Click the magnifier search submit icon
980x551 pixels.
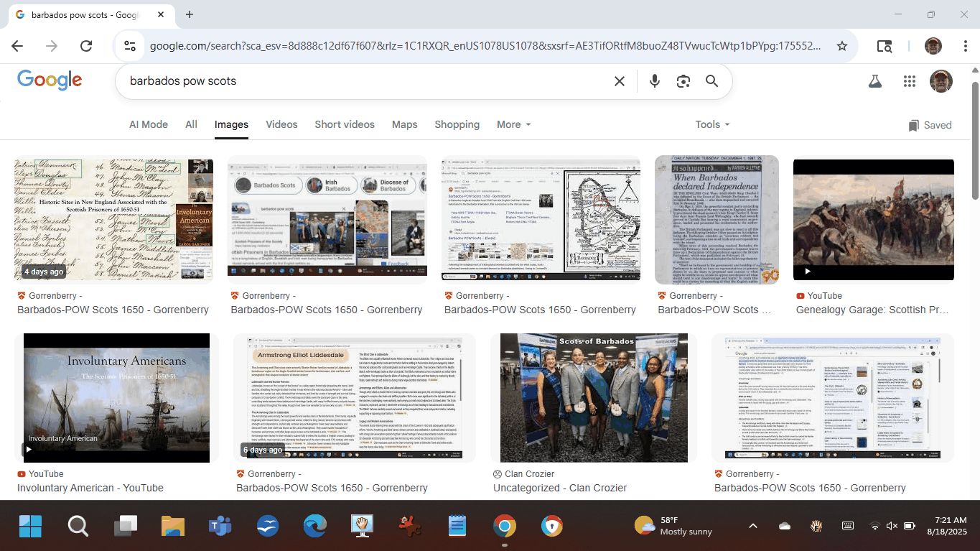711,81
